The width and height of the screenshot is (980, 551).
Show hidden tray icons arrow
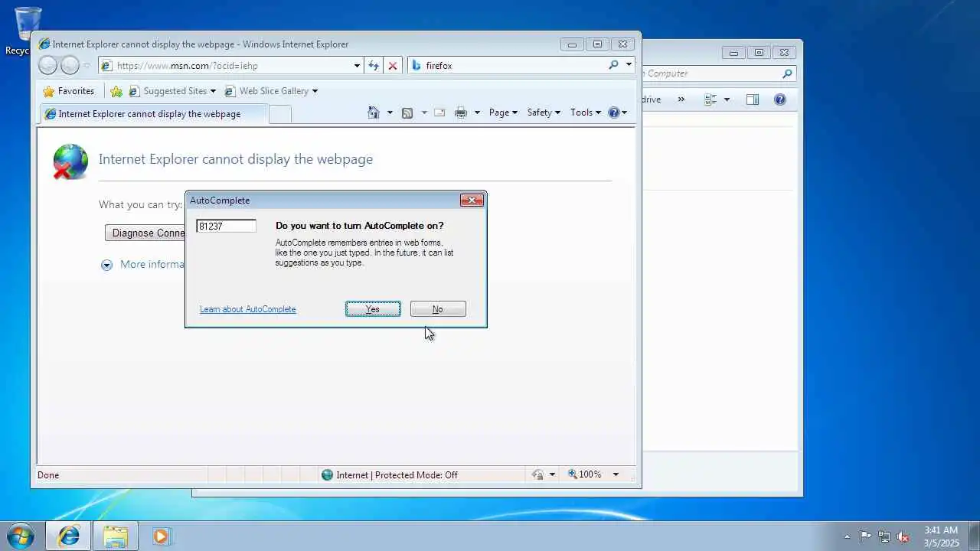[x=847, y=536]
